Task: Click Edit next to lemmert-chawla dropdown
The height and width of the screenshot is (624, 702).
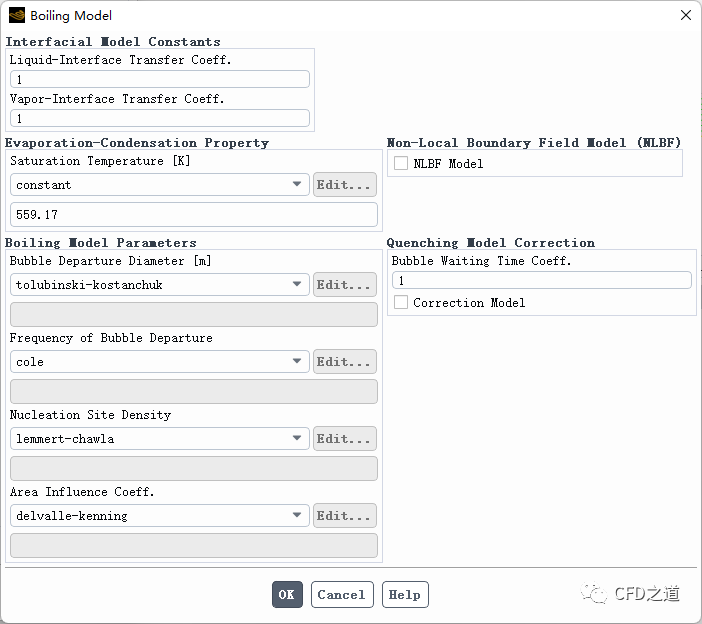Action: (345, 439)
